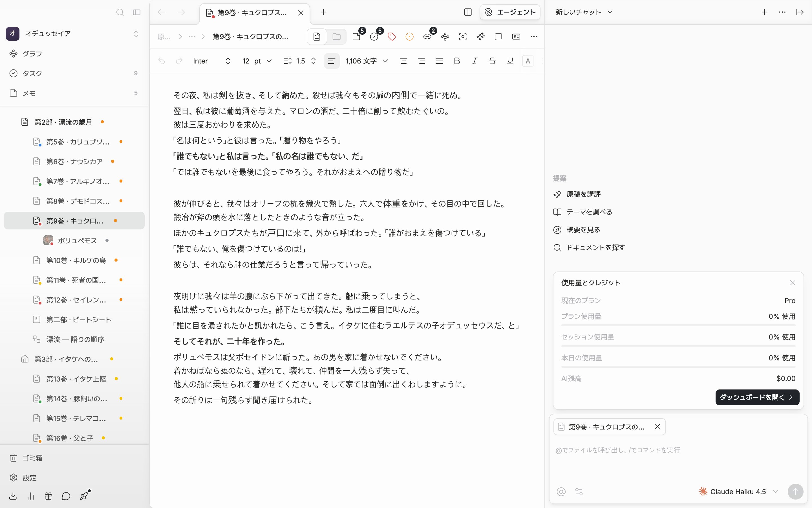Toggle split view icon next to エージェント
The image size is (812, 508).
468,12
